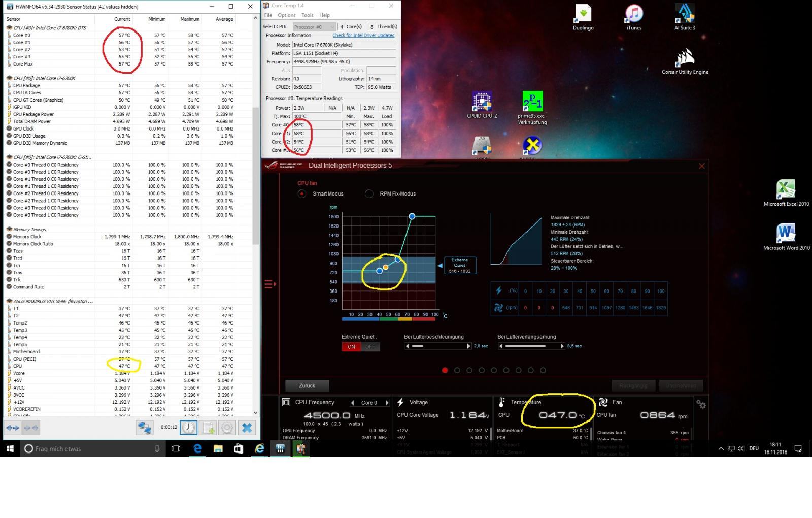Image resolution: width=812 pixels, height=518 pixels.
Task: Turn Extreme Quiet ON
Action: click(351, 347)
